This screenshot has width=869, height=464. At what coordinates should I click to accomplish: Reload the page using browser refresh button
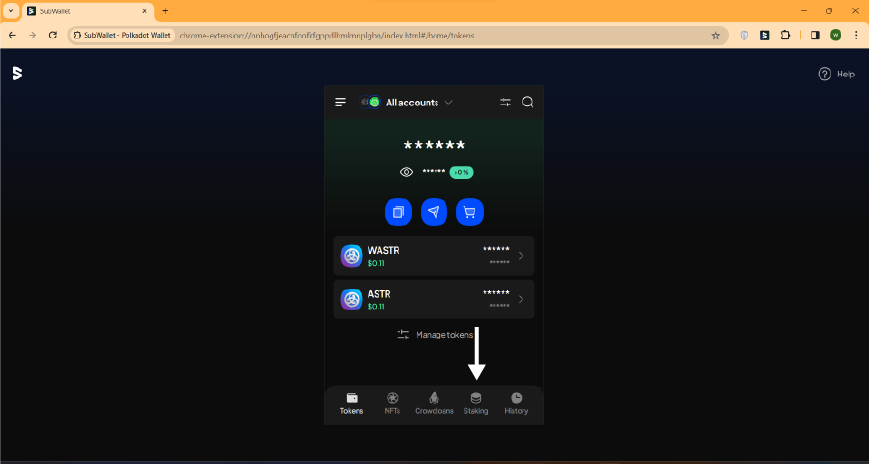point(53,35)
